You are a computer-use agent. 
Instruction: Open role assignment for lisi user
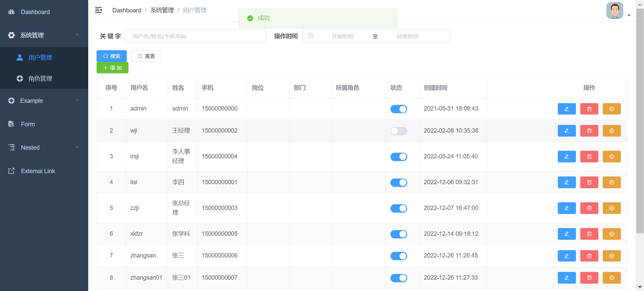point(611,182)
